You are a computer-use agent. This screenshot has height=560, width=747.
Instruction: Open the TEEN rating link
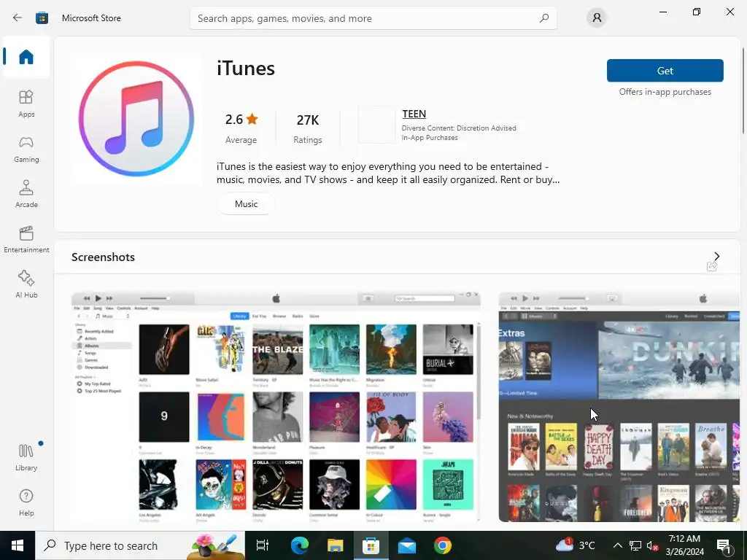tap(414, 114)
